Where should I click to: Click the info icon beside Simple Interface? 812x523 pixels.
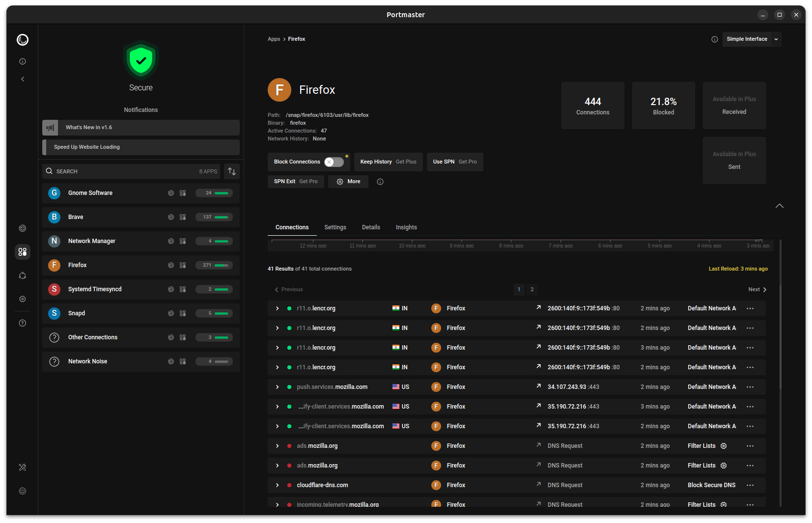point(715,39)
